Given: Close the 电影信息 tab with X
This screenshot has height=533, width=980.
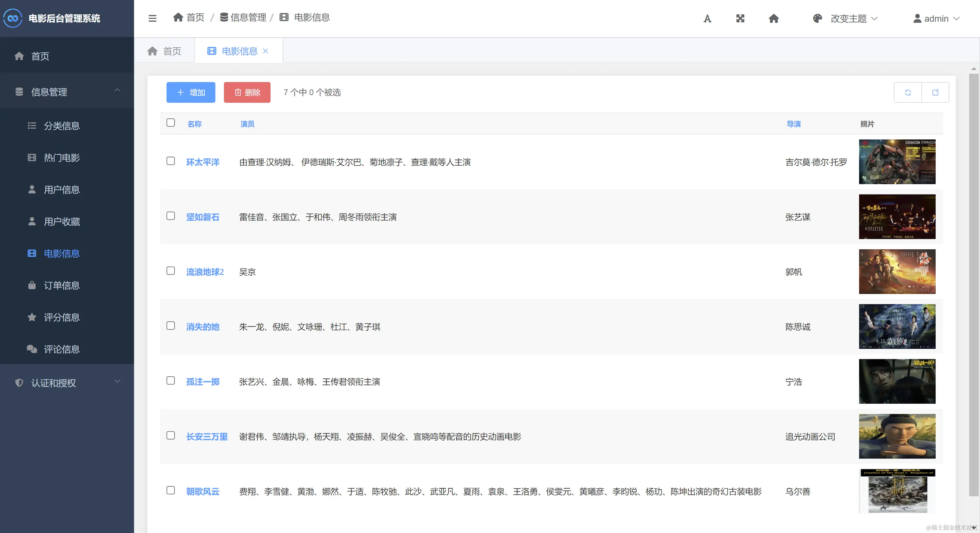Looking at the screenshot, I should 265,51.
